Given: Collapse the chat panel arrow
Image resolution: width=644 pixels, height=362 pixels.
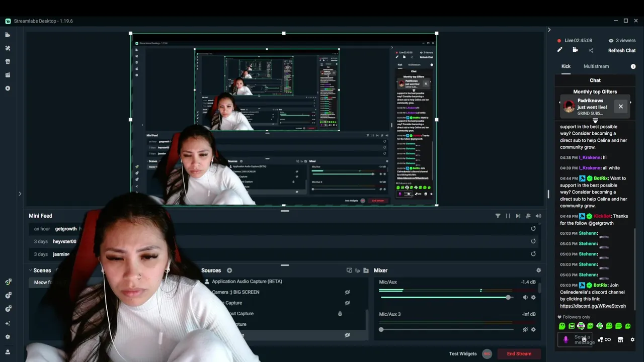Looking at the screenshot, I should pos(549,30).
